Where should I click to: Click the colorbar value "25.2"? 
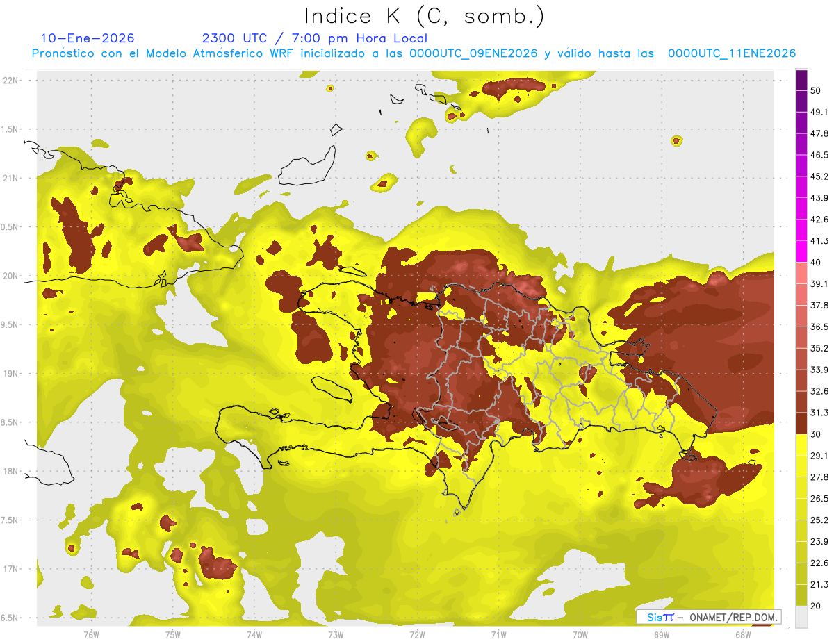coord(819,520)
